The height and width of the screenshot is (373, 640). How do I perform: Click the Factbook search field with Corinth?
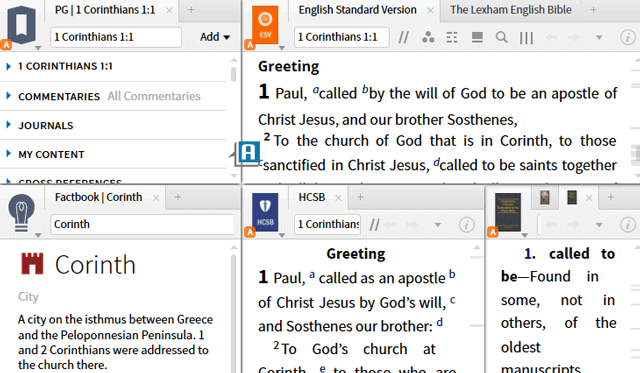[x=142, y=224]
